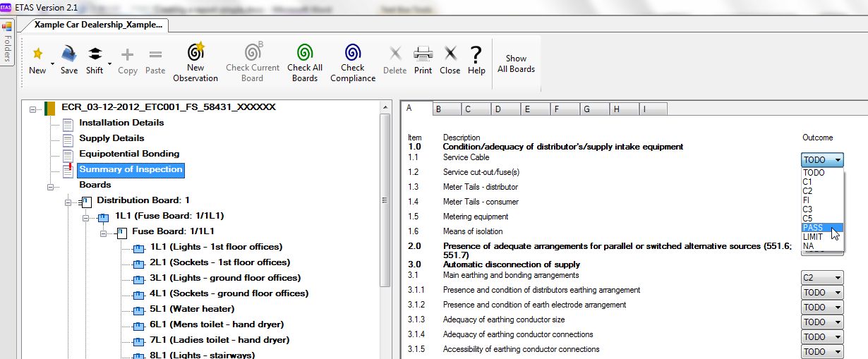Print the report via Print icon
This screenshot has height=359, width=868.
pyautogui.click(x=423, y=54)
